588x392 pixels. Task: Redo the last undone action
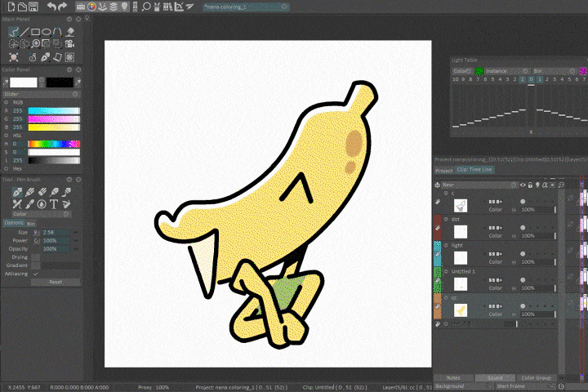point(62,7)
